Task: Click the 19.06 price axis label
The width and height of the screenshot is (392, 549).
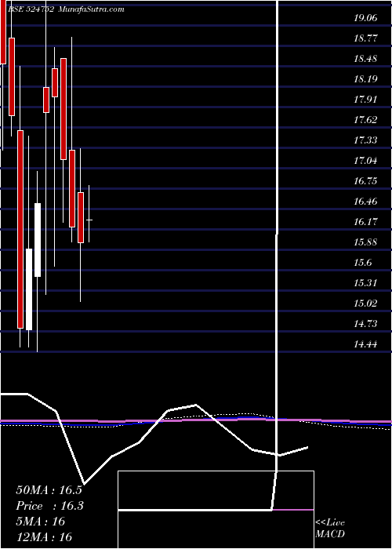Action: coord(366,18)
